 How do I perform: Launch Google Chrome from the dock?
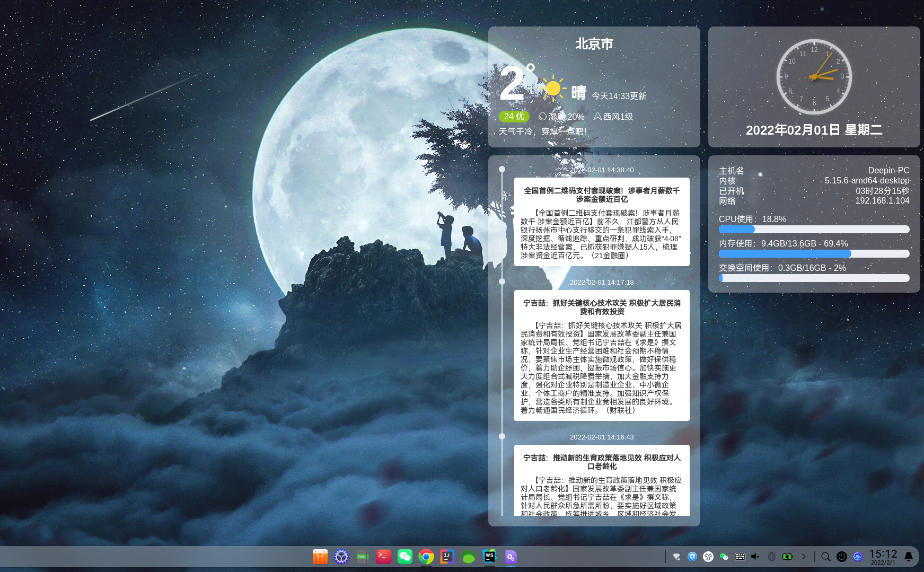[426, 557]
